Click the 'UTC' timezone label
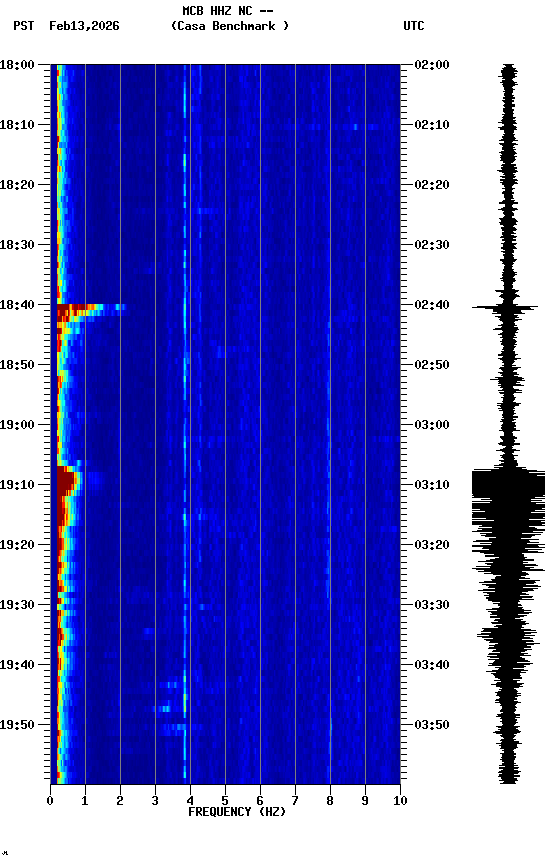 pos(414,26)
